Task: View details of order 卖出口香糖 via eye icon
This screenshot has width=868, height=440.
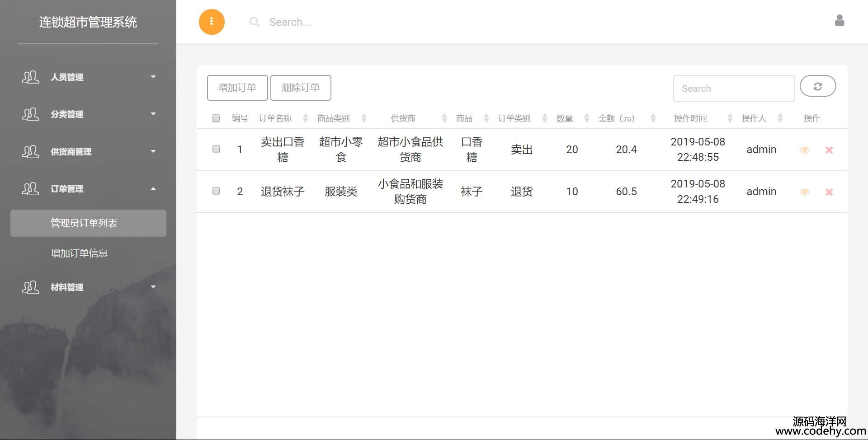Action: pos(804,150)
